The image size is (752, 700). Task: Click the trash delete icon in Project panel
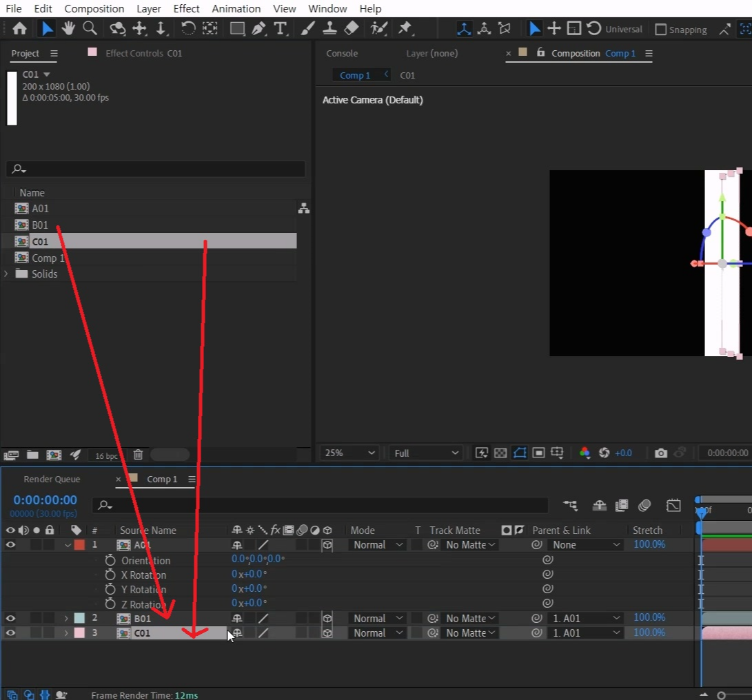138,455
